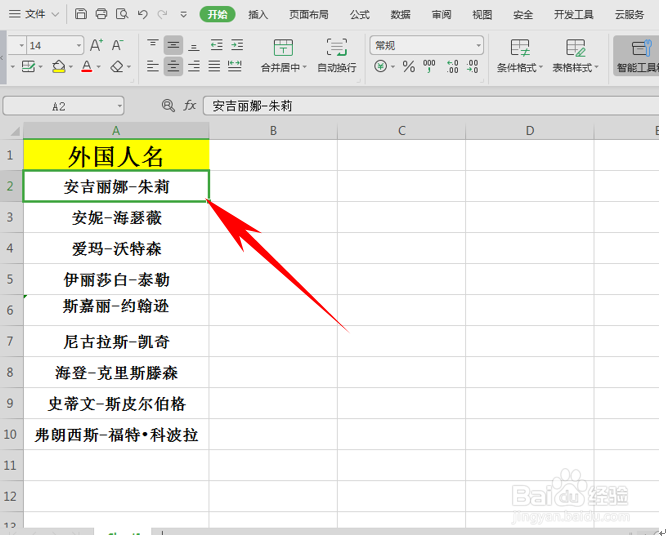The image size is (668, 540).
Task: Toggle 自动换行 wrap text
Action: (x=337, y=55)
